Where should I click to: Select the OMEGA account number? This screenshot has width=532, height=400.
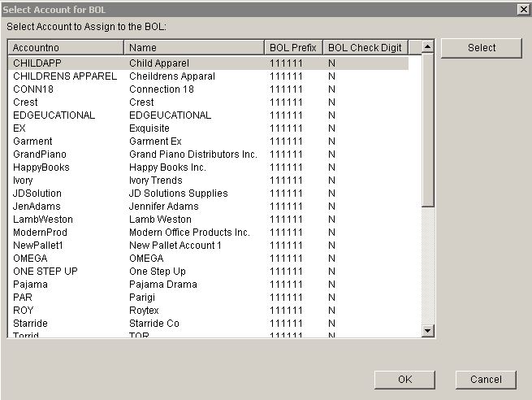(30, 259)
